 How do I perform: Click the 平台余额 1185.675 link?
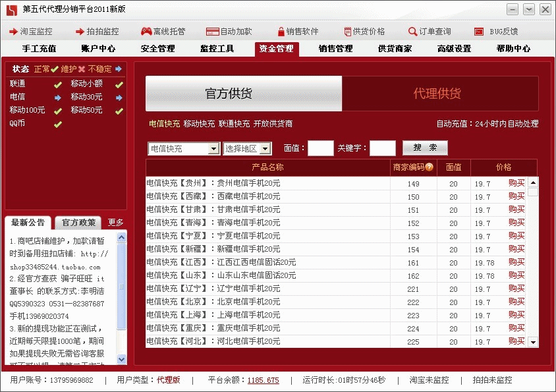263,380
